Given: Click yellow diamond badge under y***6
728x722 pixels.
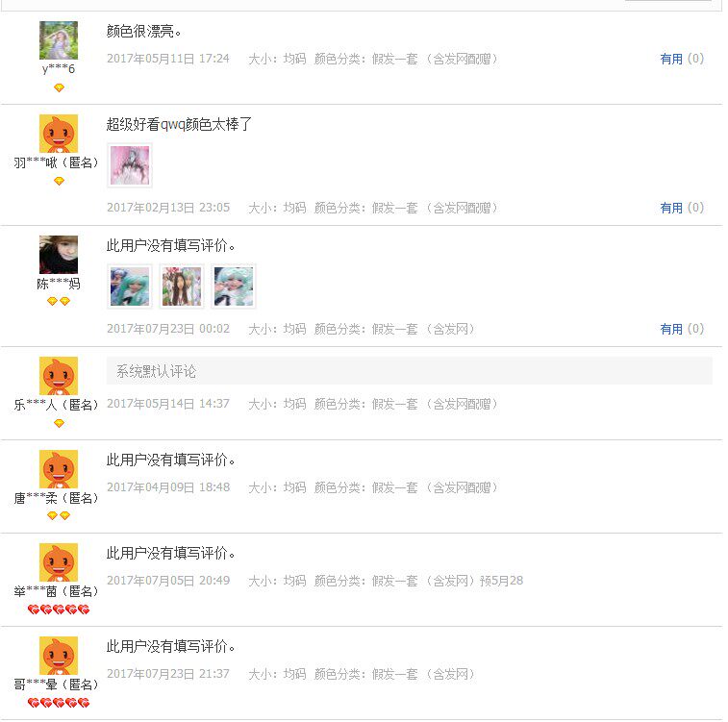Looking at the screenshot, I should click(59, 87).
